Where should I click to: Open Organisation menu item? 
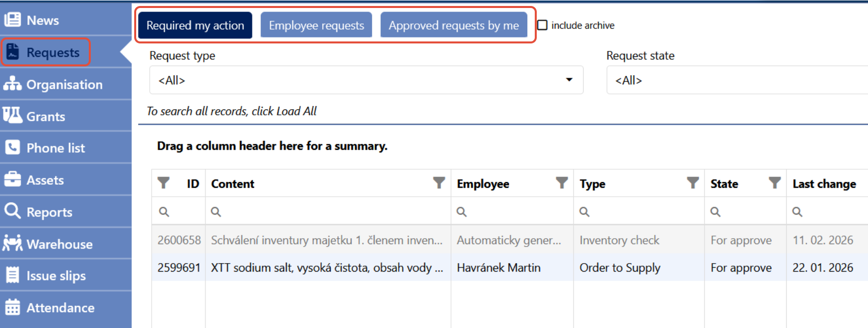pyautogui.click(x=66, y=84)
